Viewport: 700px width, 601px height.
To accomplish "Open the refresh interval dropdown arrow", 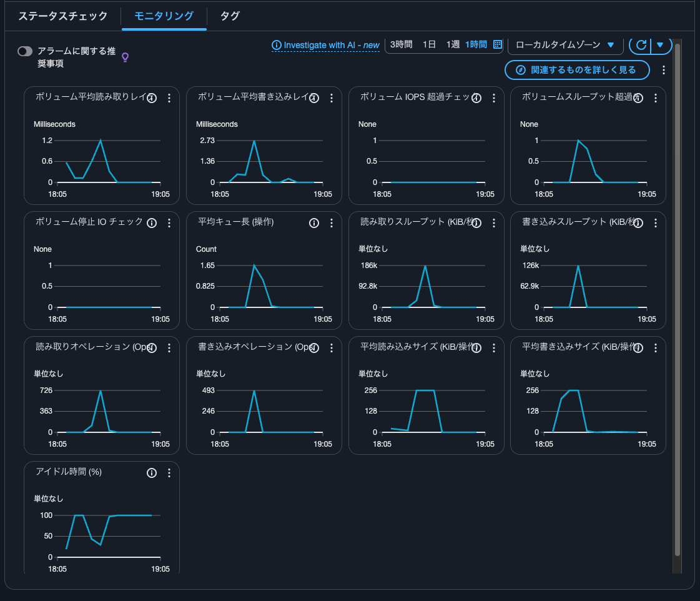I will click(x=660, y=45).
